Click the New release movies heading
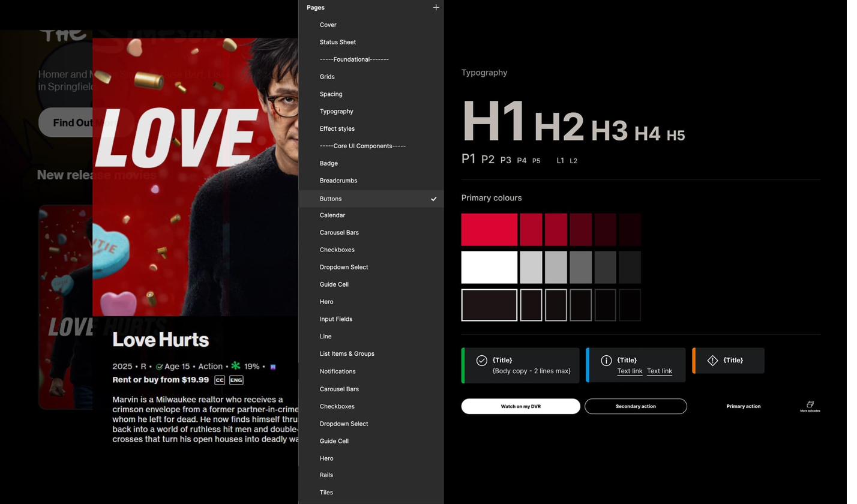 click(98, 176)
